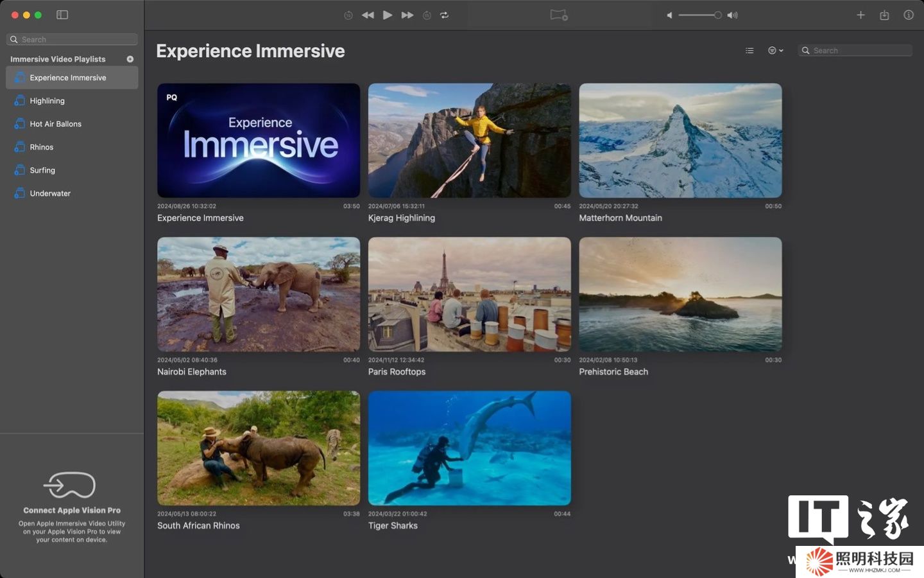Click the immersive video preview icon
This screenshot has width=924, height=578.
558,15
